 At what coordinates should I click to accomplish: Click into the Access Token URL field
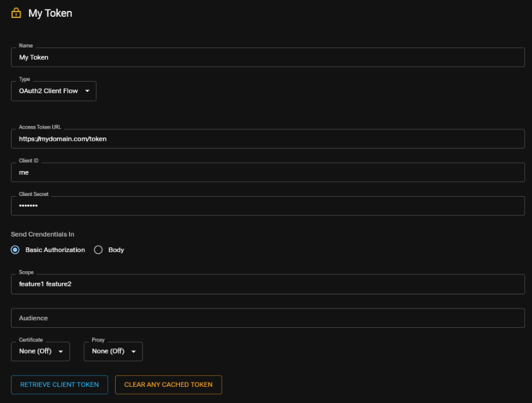267,139
